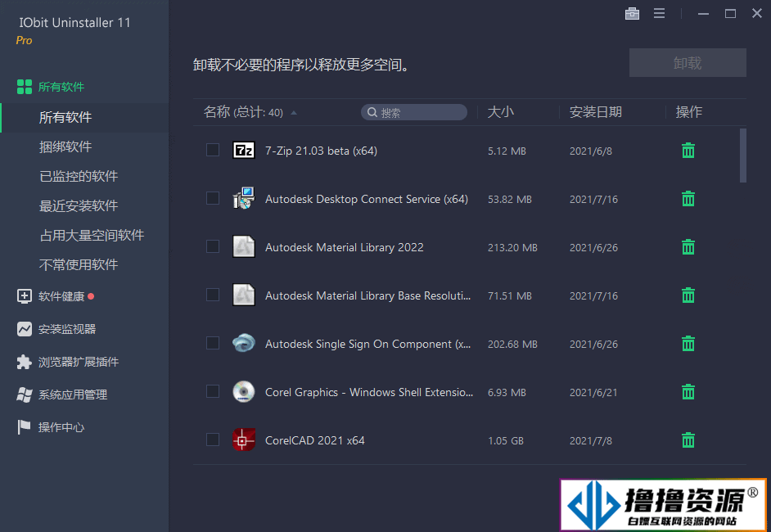Image resolution: width=771 pixels, height=532 pixels.
Task: Click the Autodesk Single Sign On Component icon
Action: [x=243, y=343]
